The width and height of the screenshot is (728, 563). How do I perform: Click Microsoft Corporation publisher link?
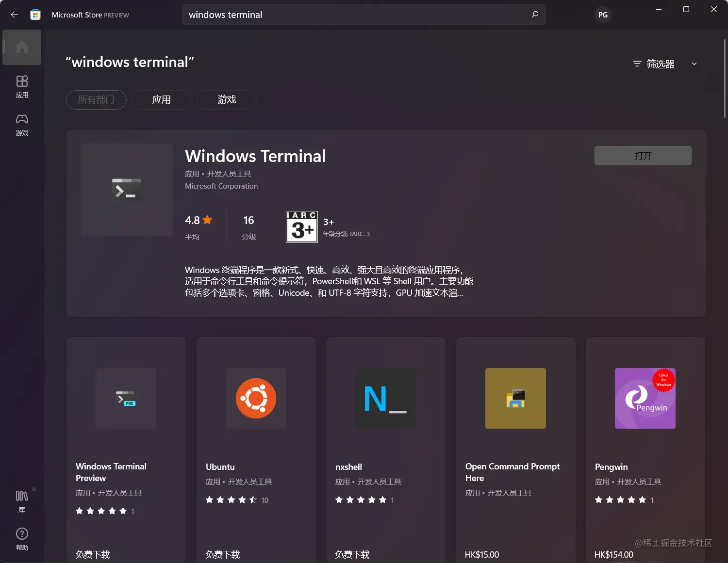coord(221,186)
